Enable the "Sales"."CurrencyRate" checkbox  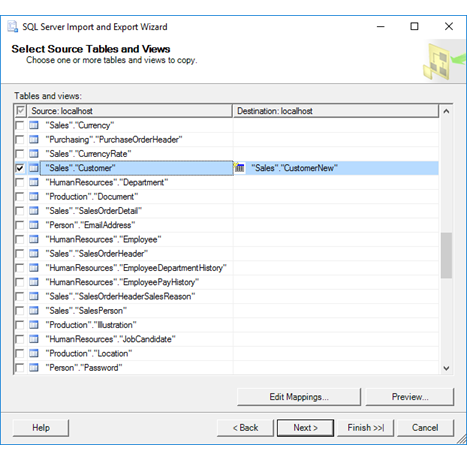point(20,154)
